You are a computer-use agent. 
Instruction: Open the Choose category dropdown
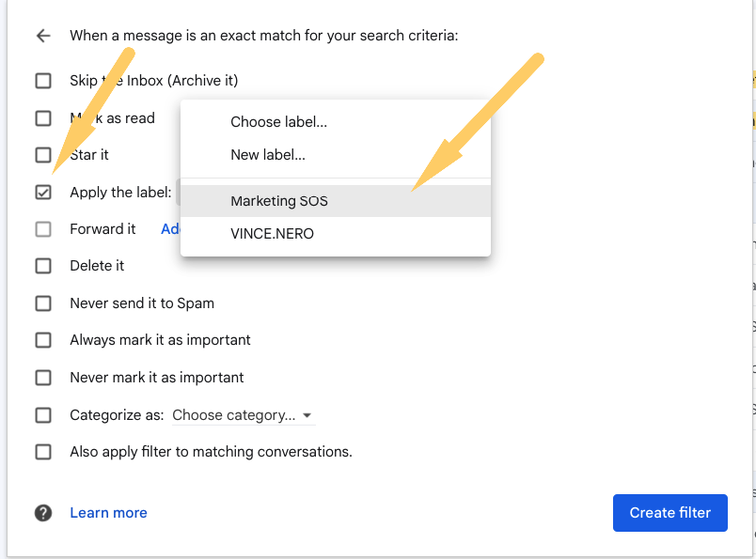[243, 415]
